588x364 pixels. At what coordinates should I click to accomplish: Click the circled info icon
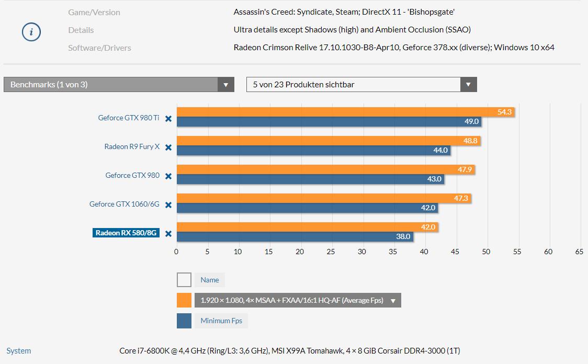31,32
